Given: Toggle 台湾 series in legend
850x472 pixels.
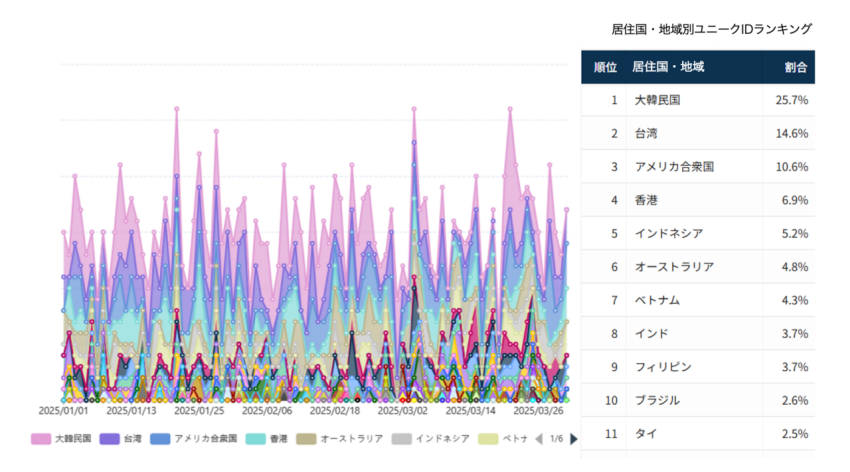Looking at the screenshot, I should 121,439.
